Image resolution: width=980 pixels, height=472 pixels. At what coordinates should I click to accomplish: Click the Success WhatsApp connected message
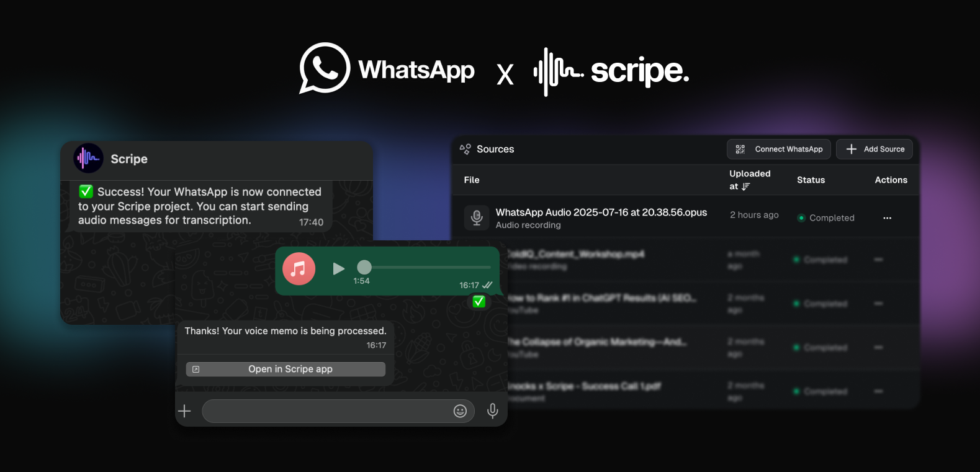(x=200, y=206)
